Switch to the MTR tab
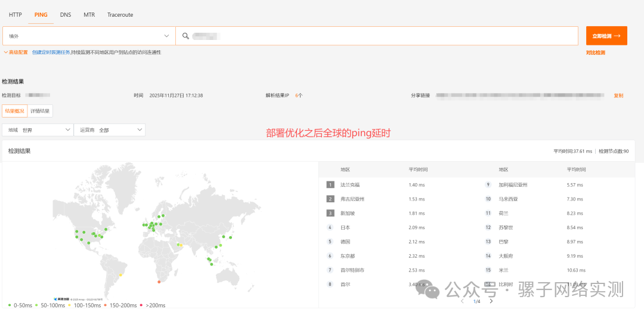 (89, 14)
